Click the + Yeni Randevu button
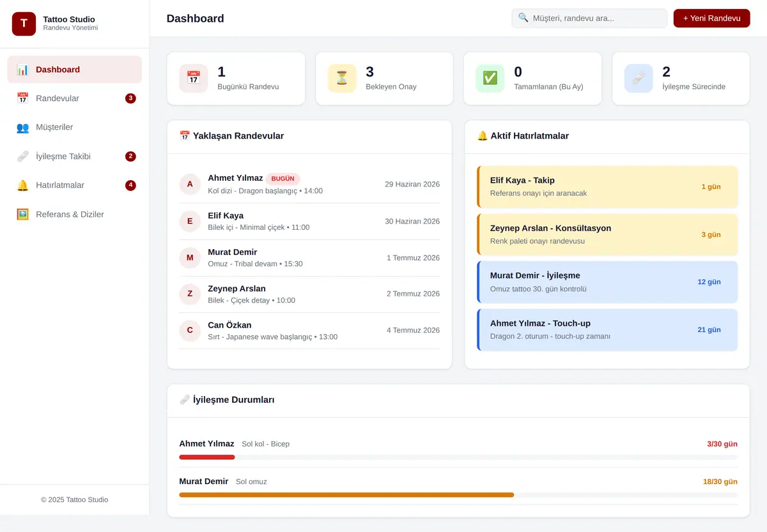Viewport: 767px width, 532px height. pos(711,18)
